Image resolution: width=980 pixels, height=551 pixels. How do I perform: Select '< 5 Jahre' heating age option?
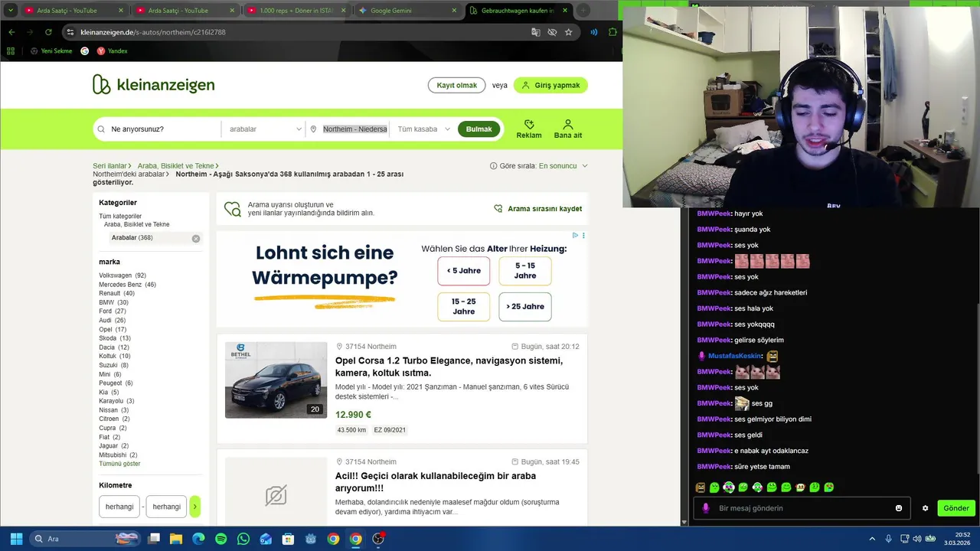click(464, 271)
